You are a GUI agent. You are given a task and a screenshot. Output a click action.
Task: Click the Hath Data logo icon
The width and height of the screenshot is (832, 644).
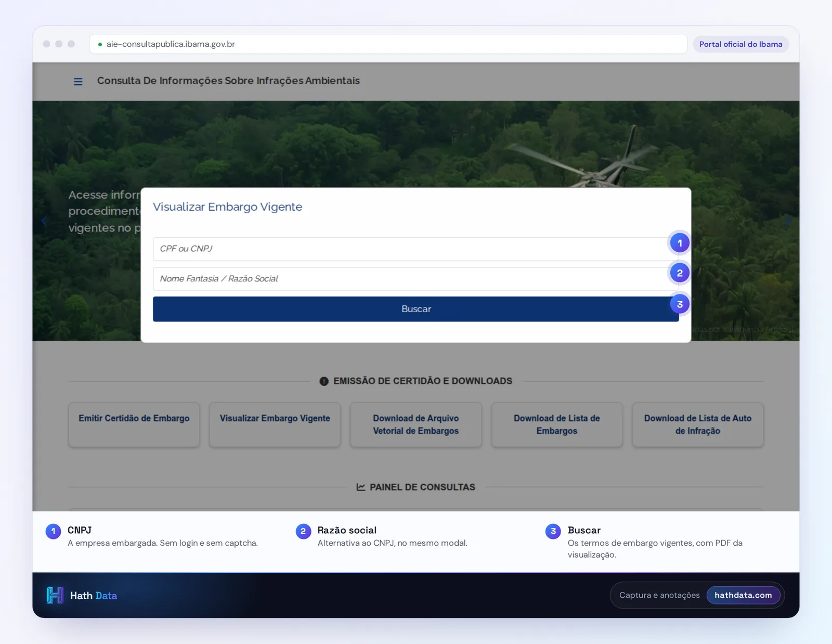click(55, 595)
